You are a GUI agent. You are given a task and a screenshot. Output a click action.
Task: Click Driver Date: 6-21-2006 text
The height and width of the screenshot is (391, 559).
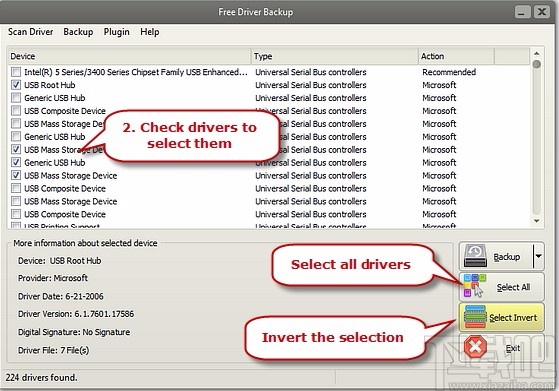[x=61, y=296]
